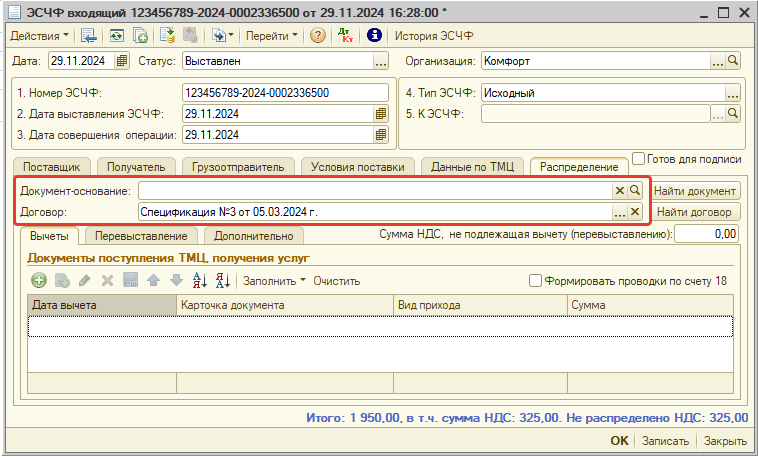Open the Перейти dropdown menu

271,36
